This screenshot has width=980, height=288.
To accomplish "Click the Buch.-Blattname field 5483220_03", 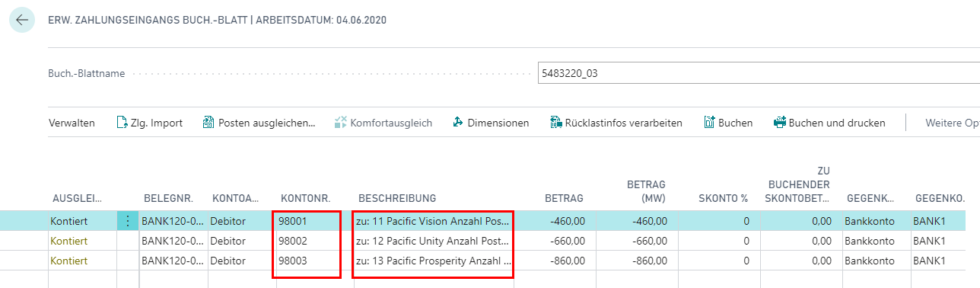I will pyautogui.click(x=758, y=74).
